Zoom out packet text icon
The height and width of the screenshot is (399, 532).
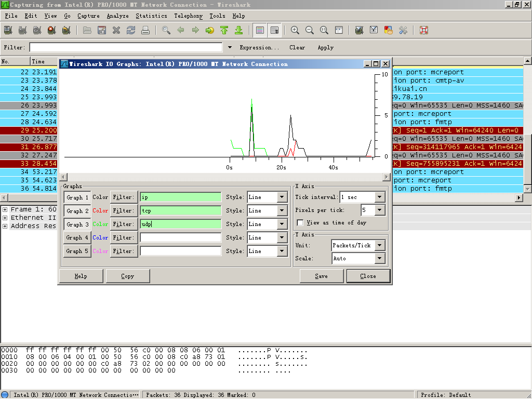(x=310, y=30)
